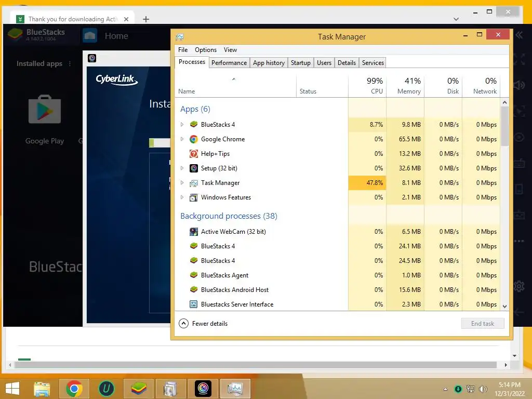Viewport: 532px width, 399px height.
Task: Click the Help+Tips process icon
Action: (194, 154)
